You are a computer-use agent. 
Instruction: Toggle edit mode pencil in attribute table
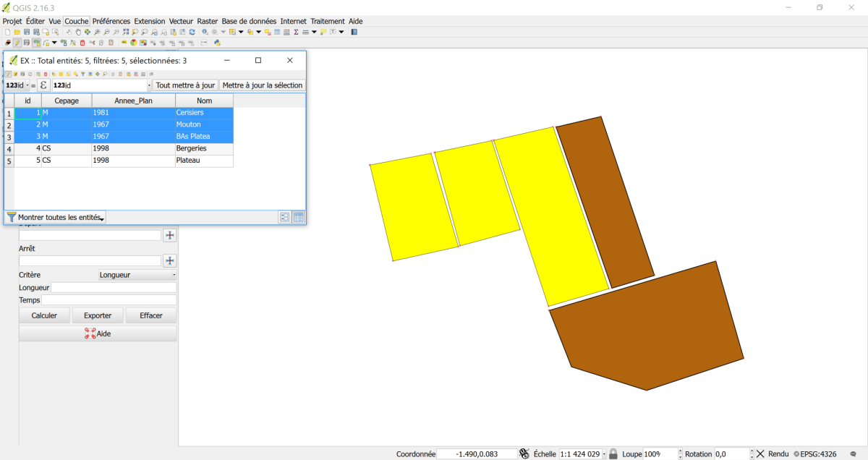pos(8,74)
